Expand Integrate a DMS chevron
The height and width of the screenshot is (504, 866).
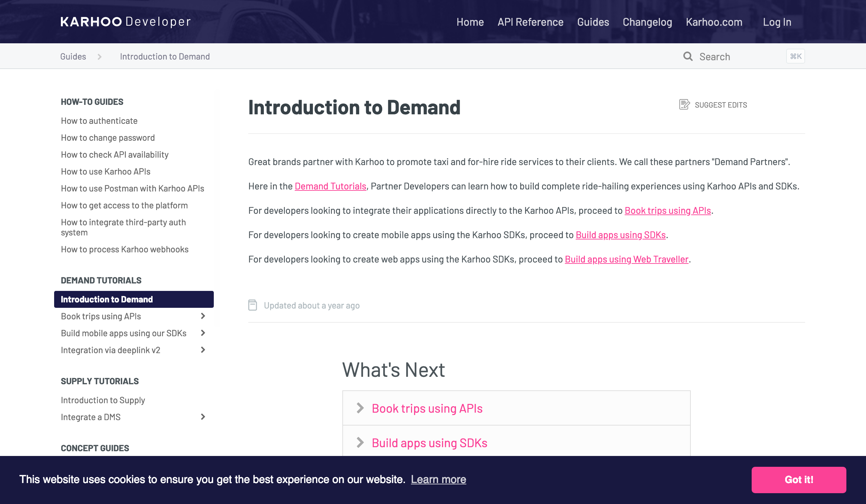point(203,417)
